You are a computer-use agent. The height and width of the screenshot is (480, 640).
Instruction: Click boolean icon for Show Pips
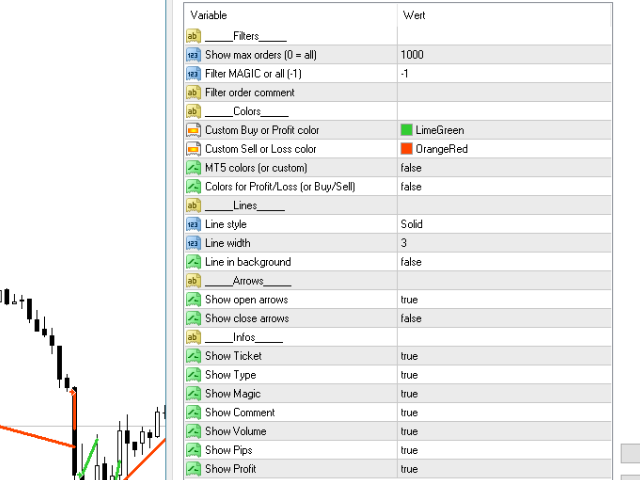tap(193, 450)
